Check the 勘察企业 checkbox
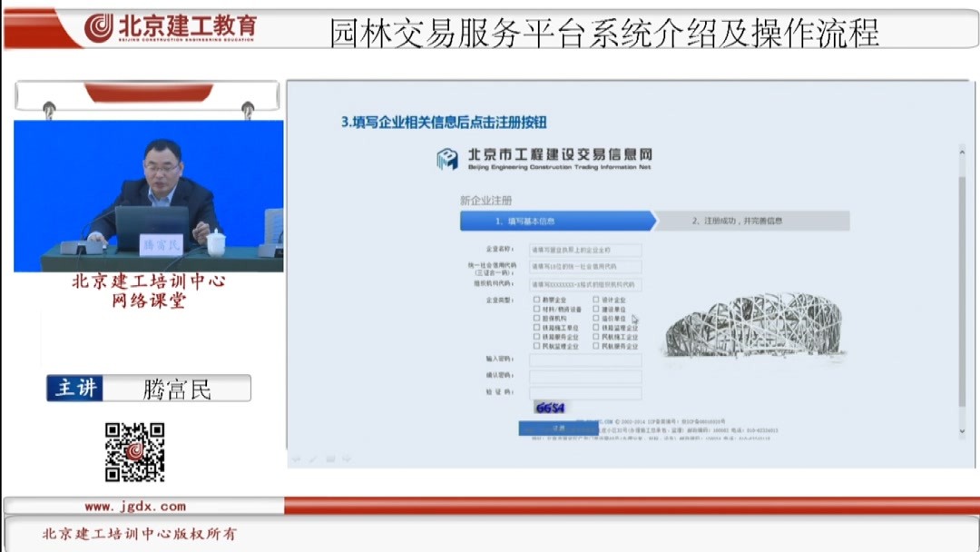Image resolution: width=980 pixels, height=552 pixels. 536,300
